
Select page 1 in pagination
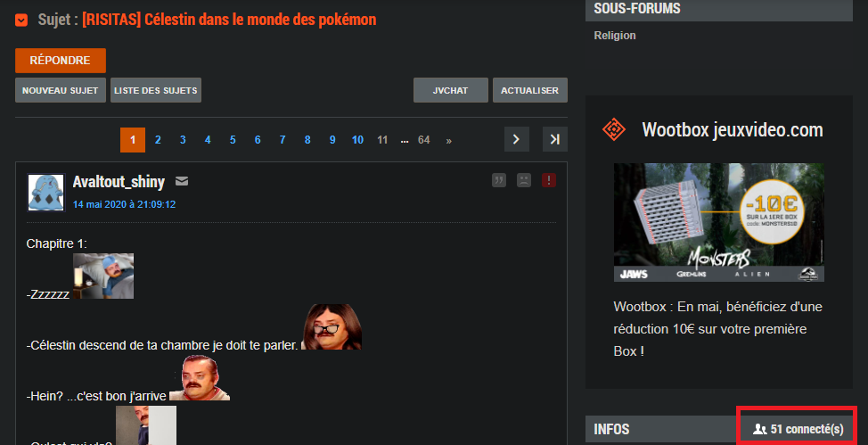[x=133, y=140]
